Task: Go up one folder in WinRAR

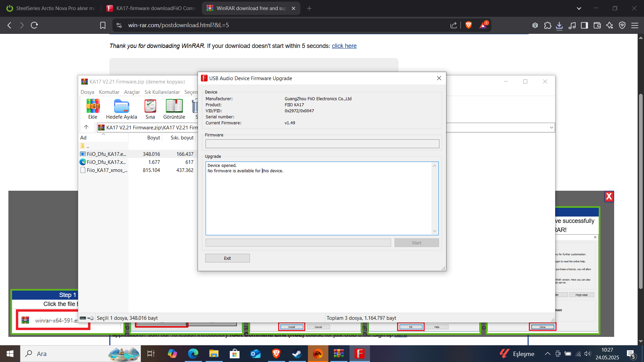Action: click(x=86, y=127)
